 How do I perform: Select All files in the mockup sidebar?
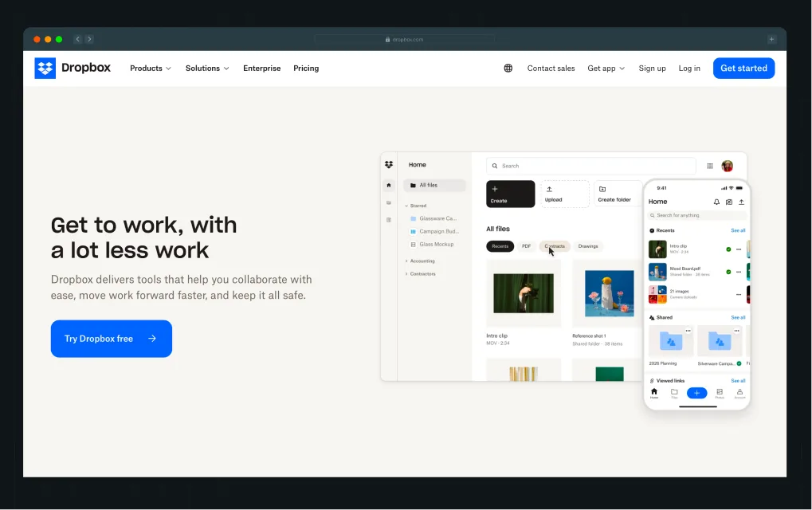(x=434, y=186)
